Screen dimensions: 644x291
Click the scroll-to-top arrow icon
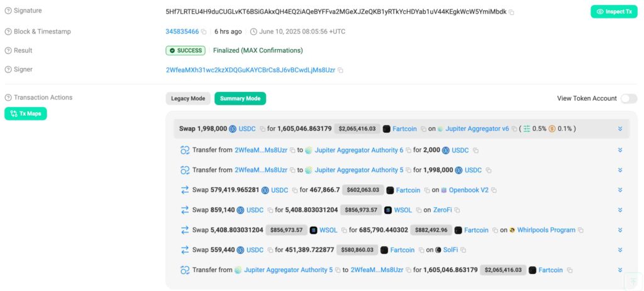(x=633, y=282)
